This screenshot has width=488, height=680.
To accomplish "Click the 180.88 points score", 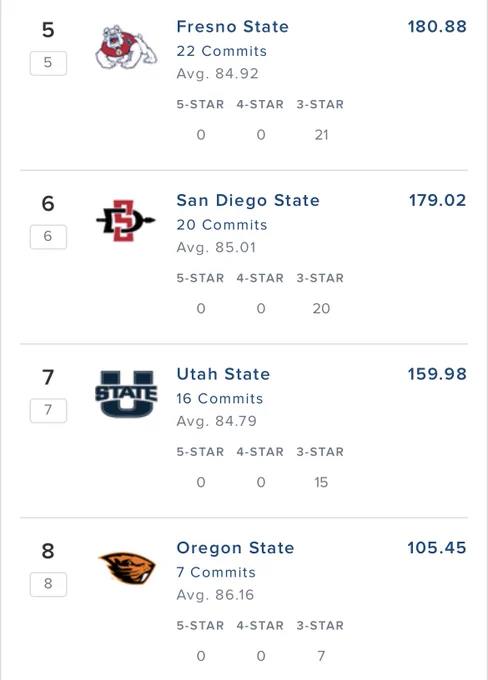I will [437, 26].
